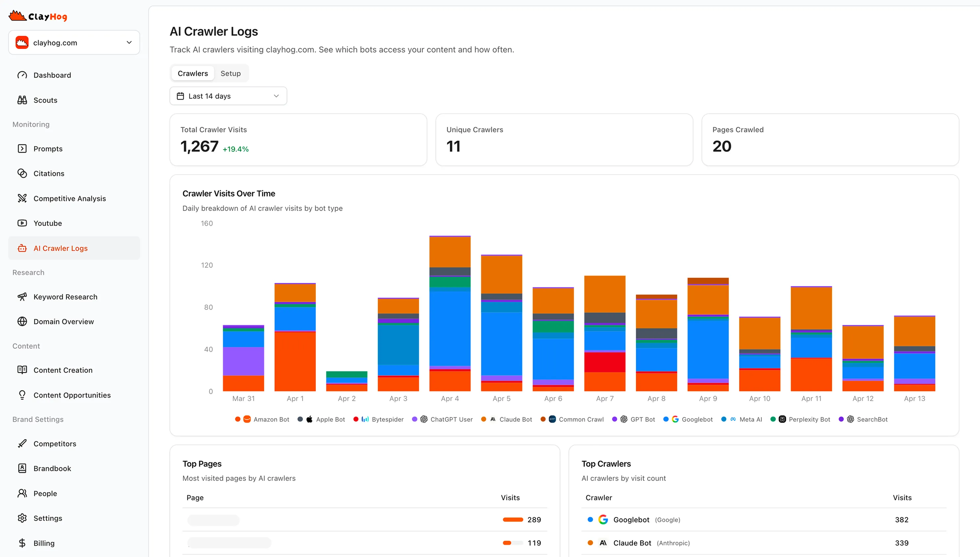Navigate to Billing

(44, 543)
